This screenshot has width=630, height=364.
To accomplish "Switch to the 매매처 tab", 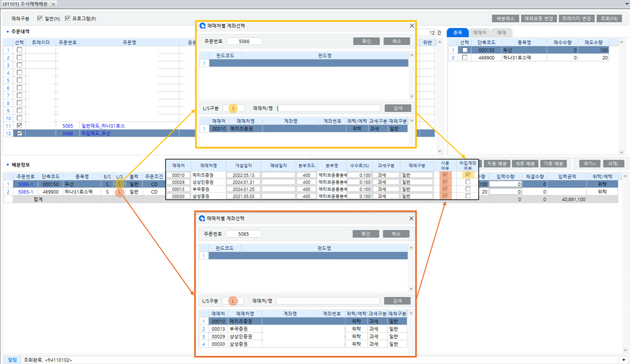I will point(478,32).
